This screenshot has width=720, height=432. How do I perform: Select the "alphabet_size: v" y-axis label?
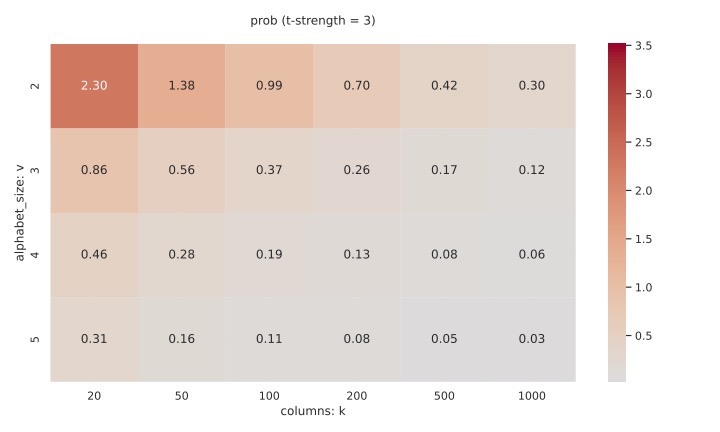19,213
